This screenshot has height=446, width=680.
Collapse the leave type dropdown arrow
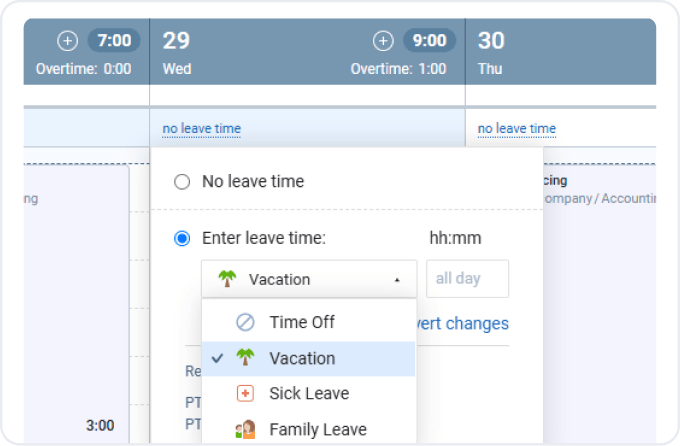(397, 280)
